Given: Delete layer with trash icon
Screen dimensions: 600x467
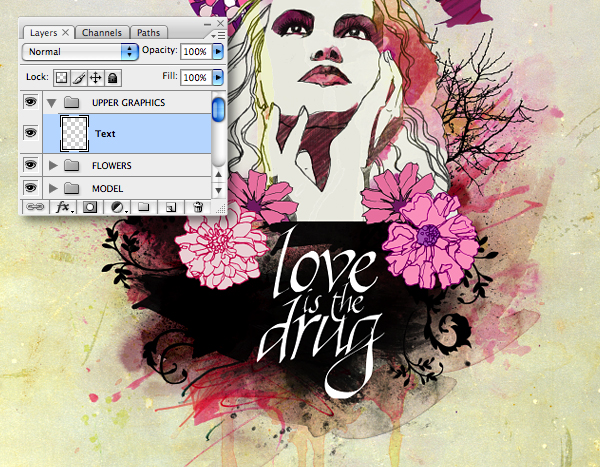Looking at the screenshot, I should [198, 207].
